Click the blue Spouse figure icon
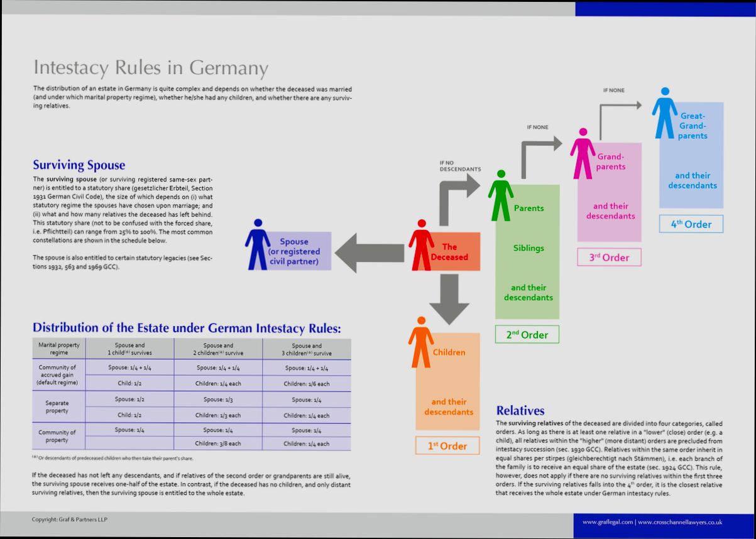The height and width of the screenshot is (539, 756). [258, 246]
